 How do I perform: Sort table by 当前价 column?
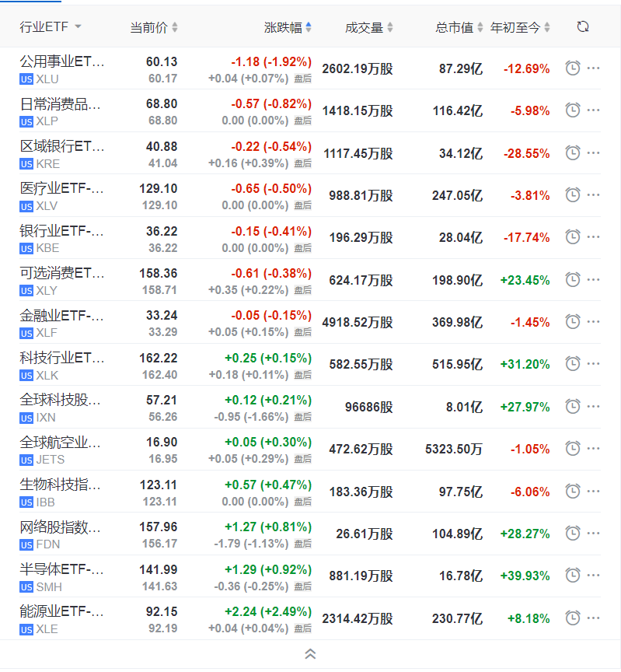pos(153,27)
